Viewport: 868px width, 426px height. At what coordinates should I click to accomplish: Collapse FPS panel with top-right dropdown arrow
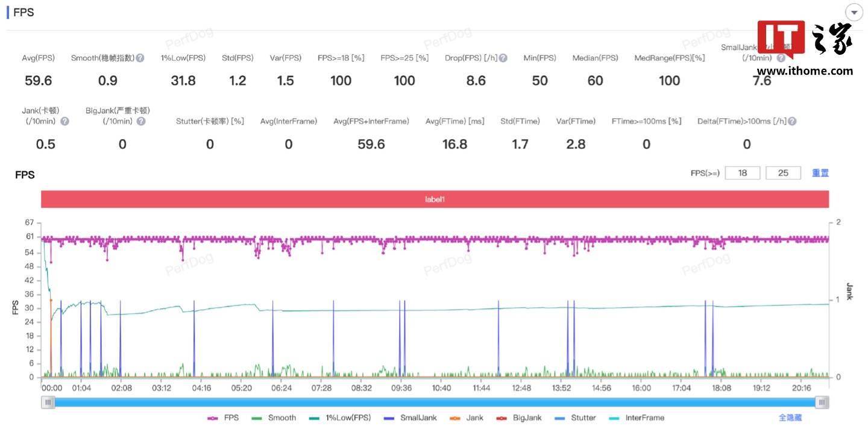(x=854, y=13)
